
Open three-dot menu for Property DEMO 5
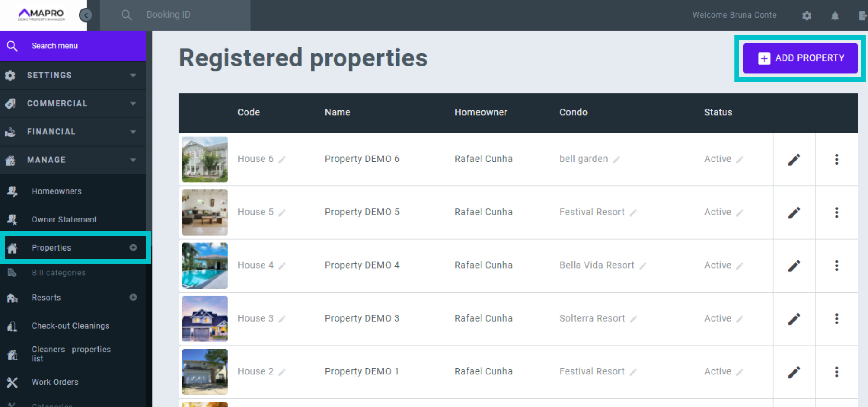click(836, 213)
